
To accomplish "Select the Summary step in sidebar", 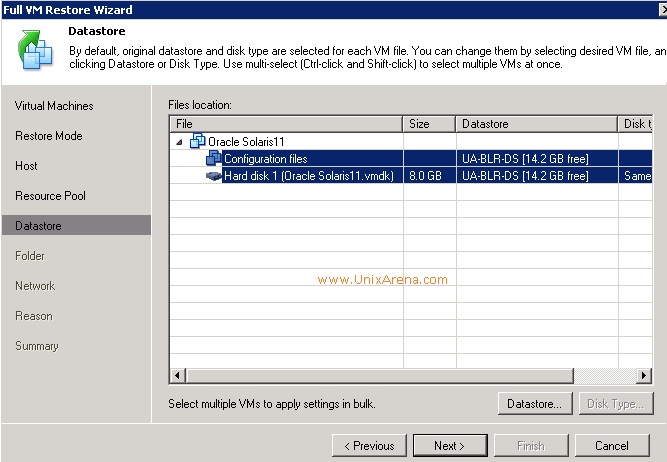I will 37,346.
